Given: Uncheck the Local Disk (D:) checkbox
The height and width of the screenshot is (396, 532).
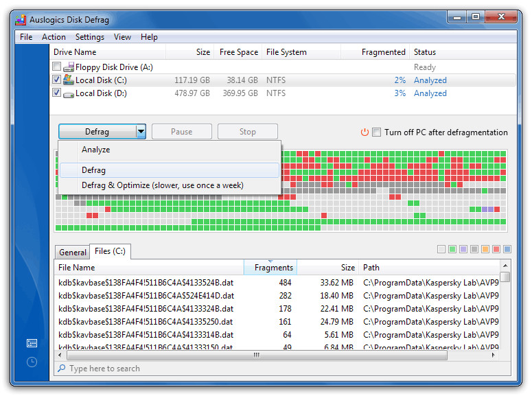Looking at the screenshot, I should click(57, 92).
